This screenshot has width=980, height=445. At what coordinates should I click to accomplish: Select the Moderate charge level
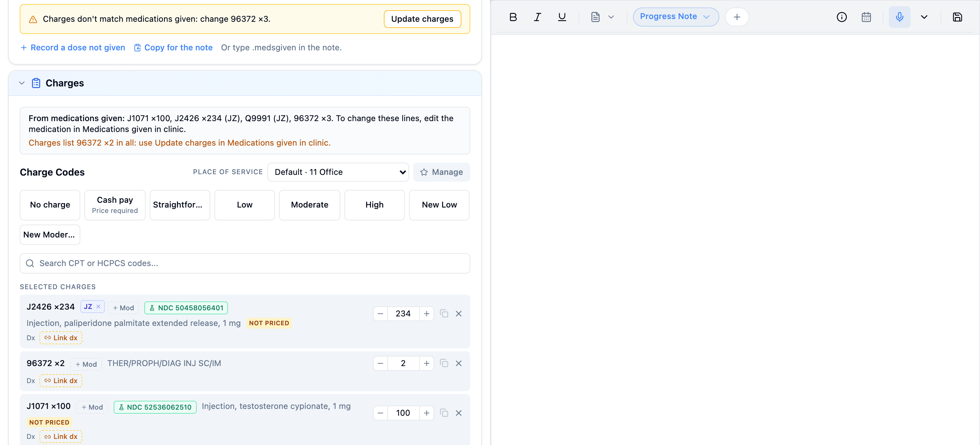coord(309,204)
